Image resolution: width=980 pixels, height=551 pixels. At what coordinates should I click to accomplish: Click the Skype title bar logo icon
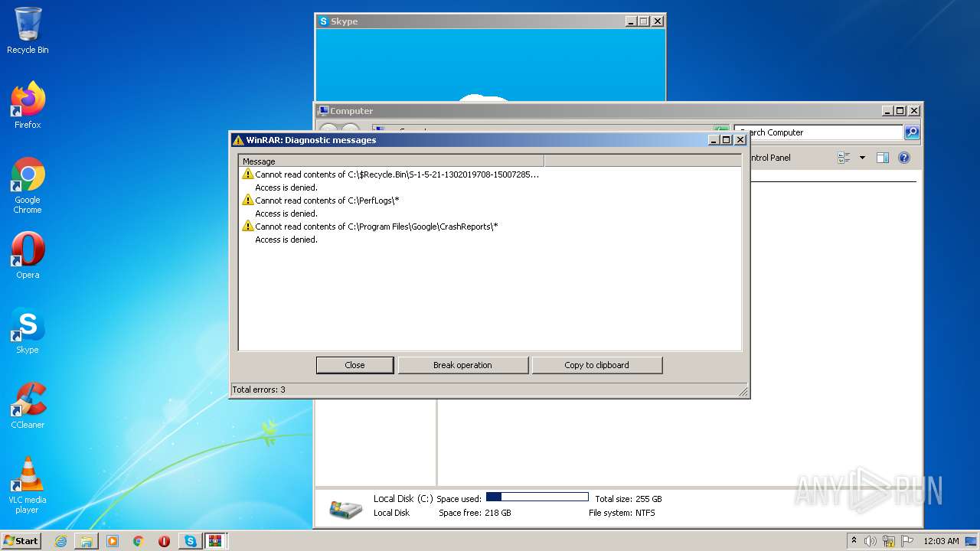(x=324, y=21)
